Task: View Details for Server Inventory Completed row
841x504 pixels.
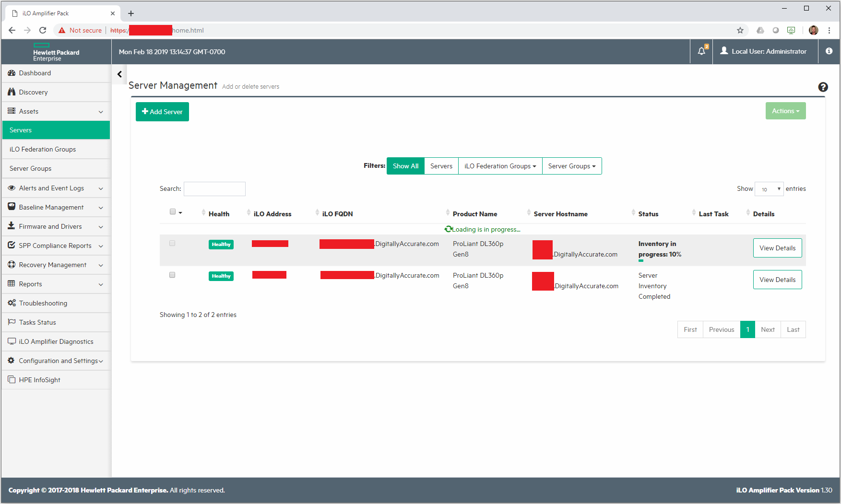Action: pyautogui.click(x=777, y=280)
